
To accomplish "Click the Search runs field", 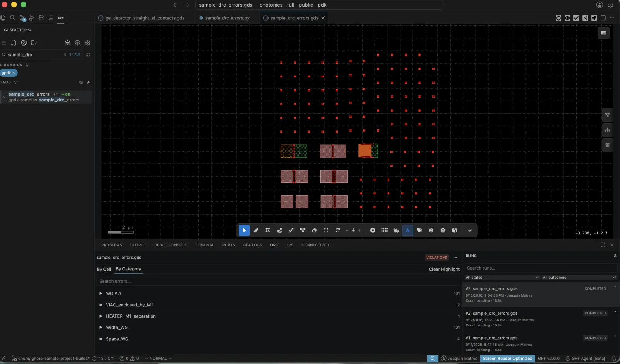I will pos(541,268).
